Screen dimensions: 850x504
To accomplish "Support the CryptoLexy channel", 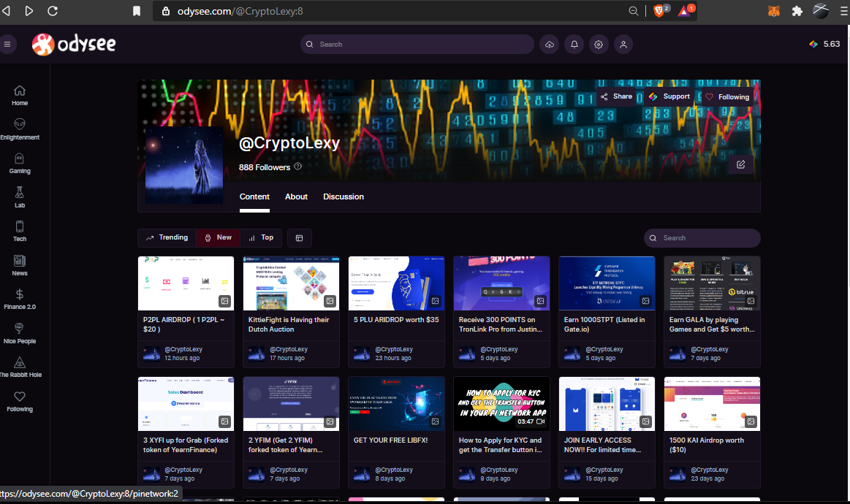I will pos(669,96).
